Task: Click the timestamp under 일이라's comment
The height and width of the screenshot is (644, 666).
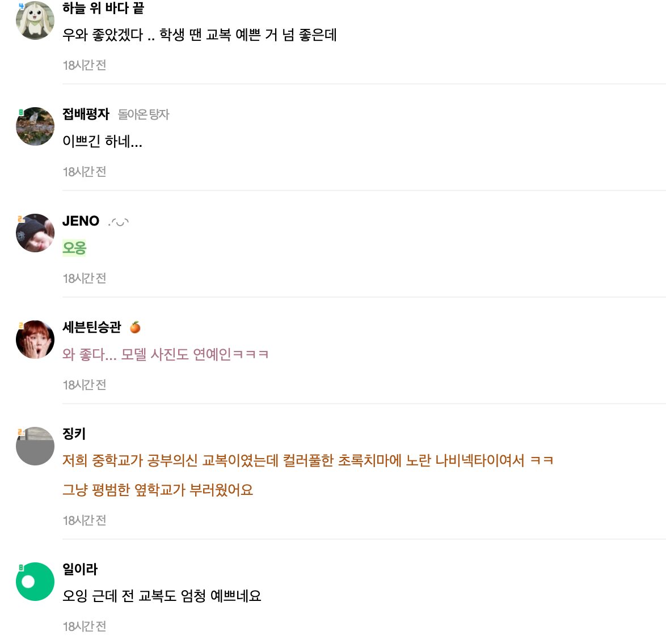Action: [x=85, y=626]
